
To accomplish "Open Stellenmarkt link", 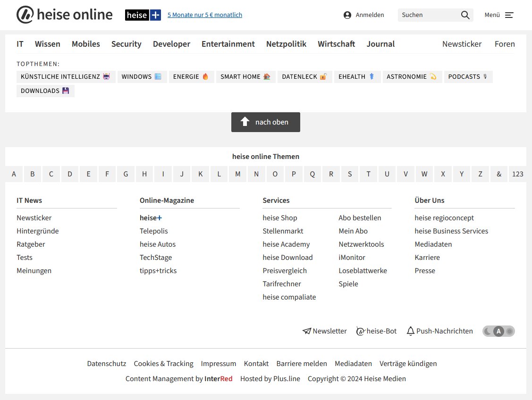I will [x=283, y=231].
